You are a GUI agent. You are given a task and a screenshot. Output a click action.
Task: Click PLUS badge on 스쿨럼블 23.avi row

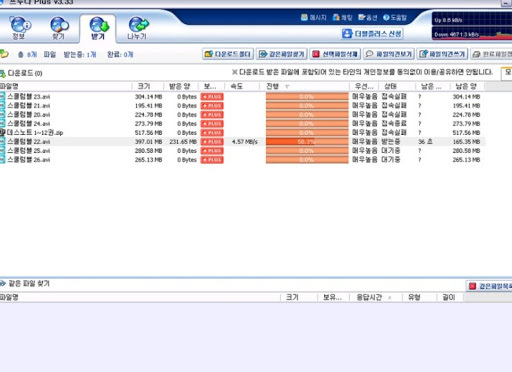point(212,97)
